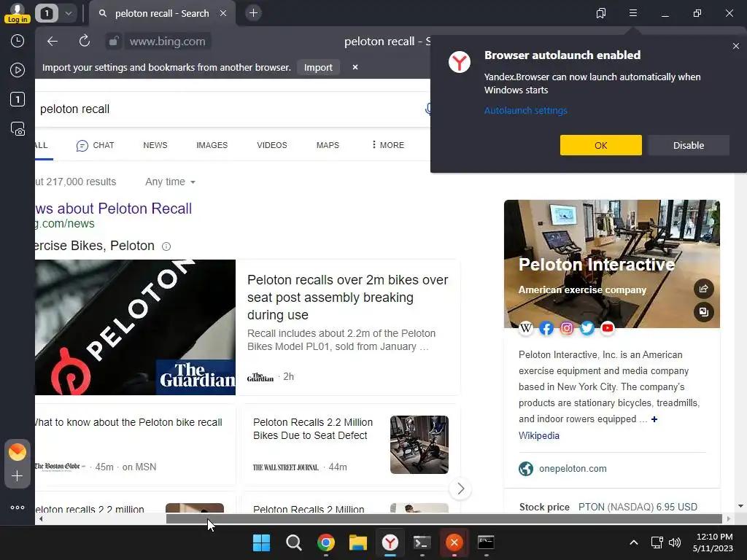Click the Disable autolaunch button
The width and height of the screenshot is (747, 560).
tap(689, 145)
